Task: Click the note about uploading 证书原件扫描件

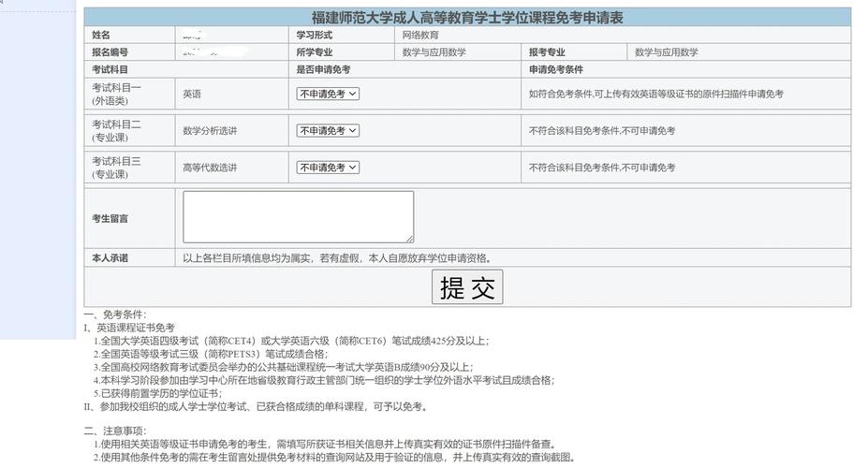Action: pyautogui.click(x=325, y=444)
